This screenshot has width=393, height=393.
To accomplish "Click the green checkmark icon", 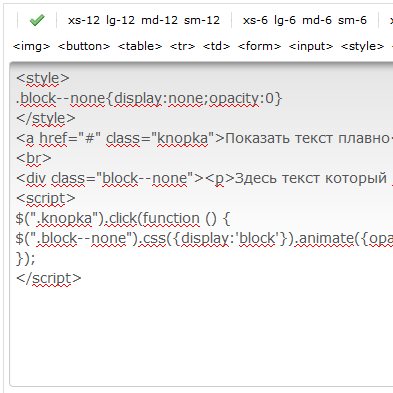I will coord(37,20).
